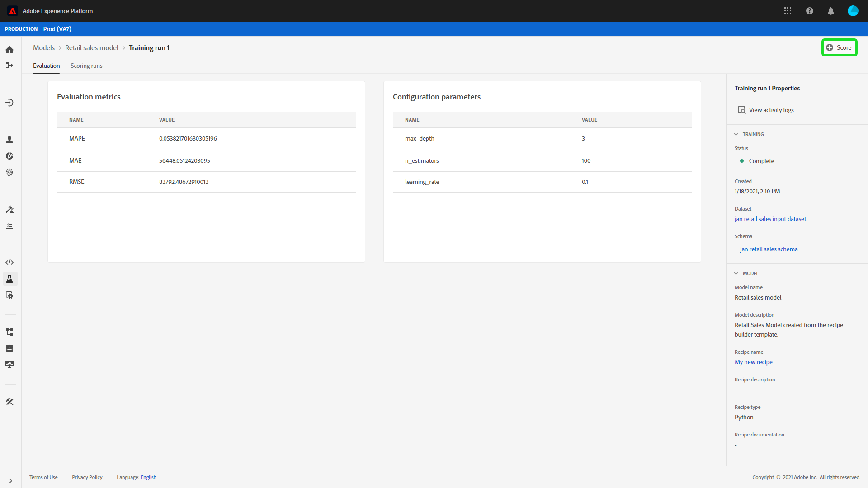868x488 pixels.
Task: Open the Identities fingerprint icon
Action: [x=9, y=172]
